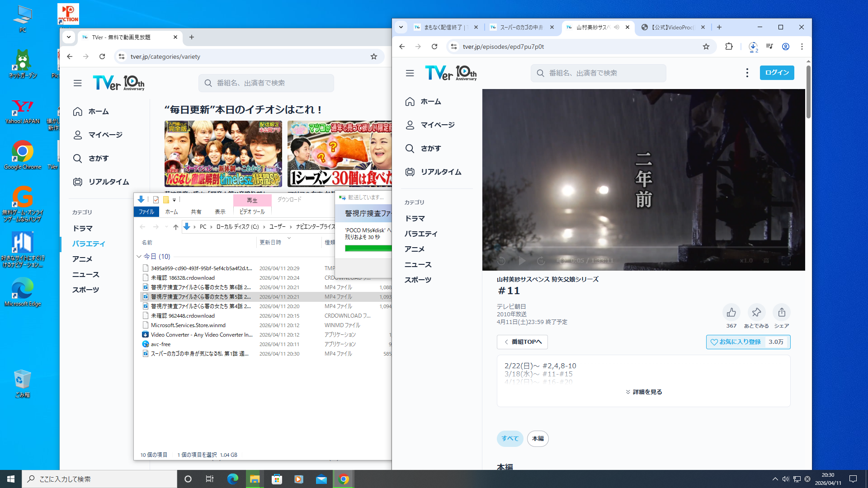The height and width of the screenshot is (488, 868).
Task: Expand the chevron after PC in Explorer breadcrumb
Action: tap(211, 227)
